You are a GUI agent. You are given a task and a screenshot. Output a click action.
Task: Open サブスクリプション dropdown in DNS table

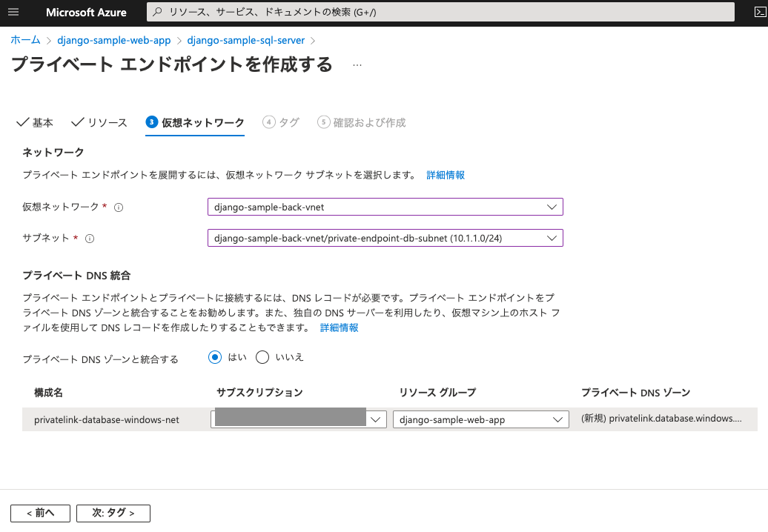tap(299, 419)
